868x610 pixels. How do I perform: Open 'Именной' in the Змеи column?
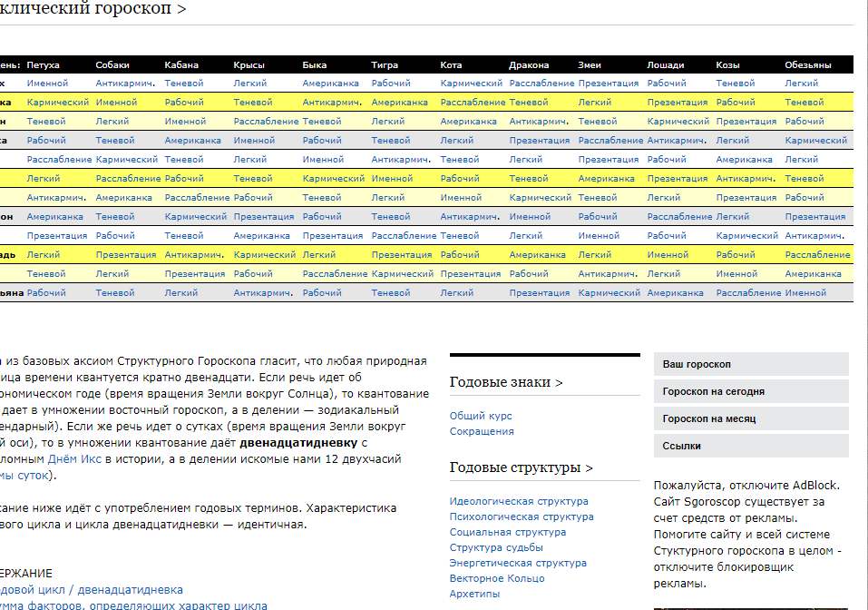pyautogui.click(x=599, y=236)
